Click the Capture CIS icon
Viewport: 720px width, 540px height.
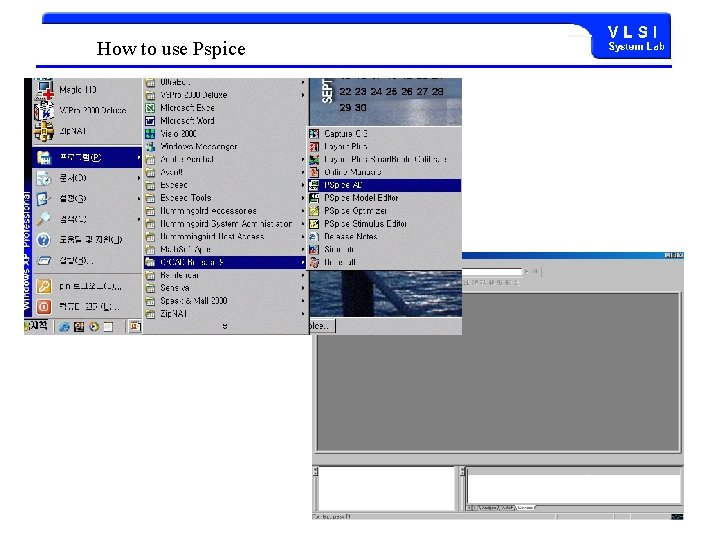point(314,134)
